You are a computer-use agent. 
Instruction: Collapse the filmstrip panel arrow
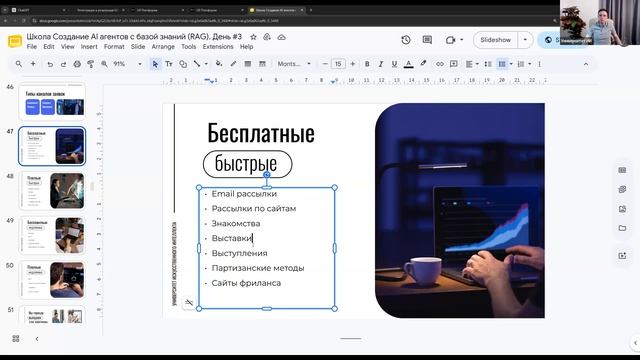37,339
